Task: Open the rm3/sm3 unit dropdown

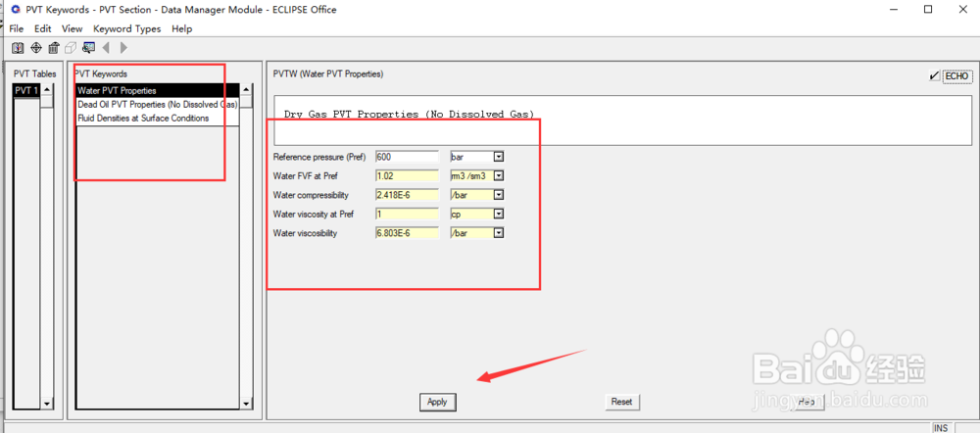Action: click(x=499, y=176)
